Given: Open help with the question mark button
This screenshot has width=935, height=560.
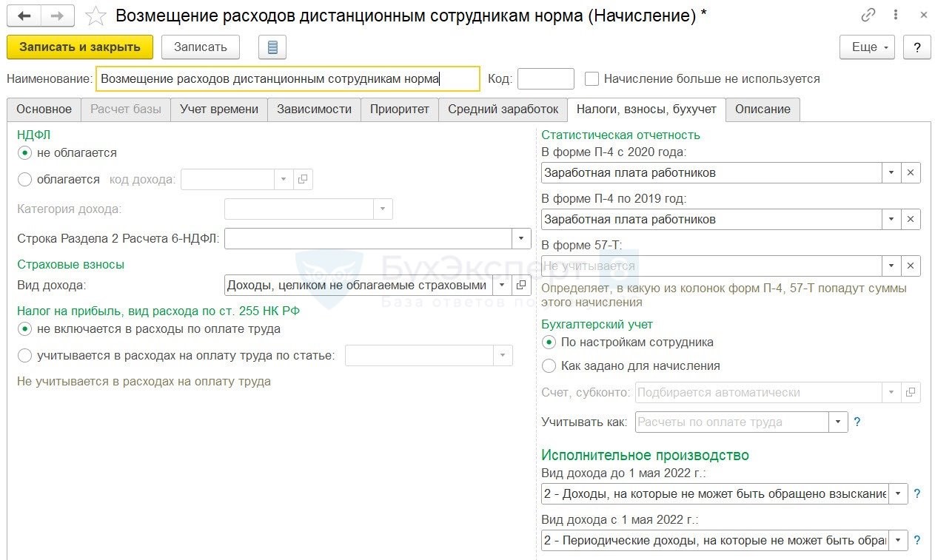Looking at the screenshot, I should click(917, 47).
